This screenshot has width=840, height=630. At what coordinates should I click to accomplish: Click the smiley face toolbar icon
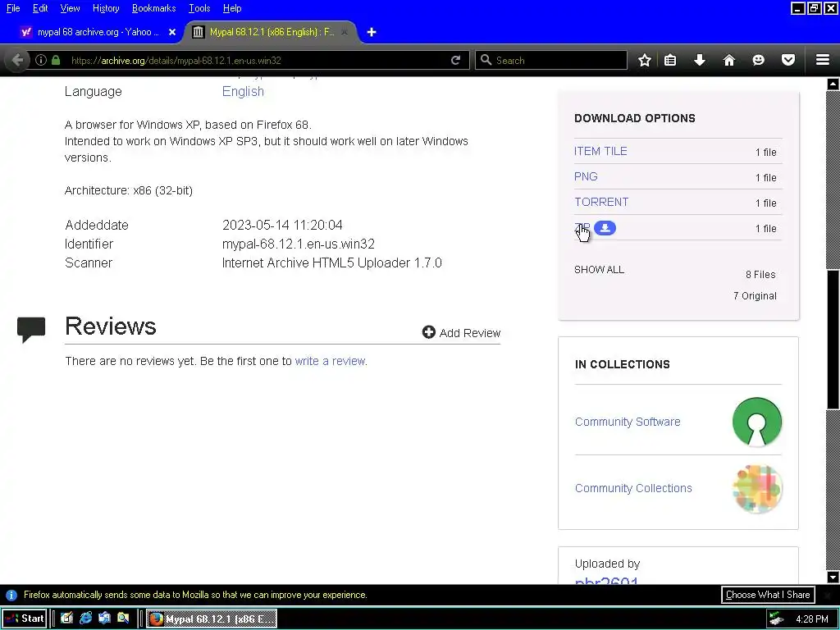(758, 60)
